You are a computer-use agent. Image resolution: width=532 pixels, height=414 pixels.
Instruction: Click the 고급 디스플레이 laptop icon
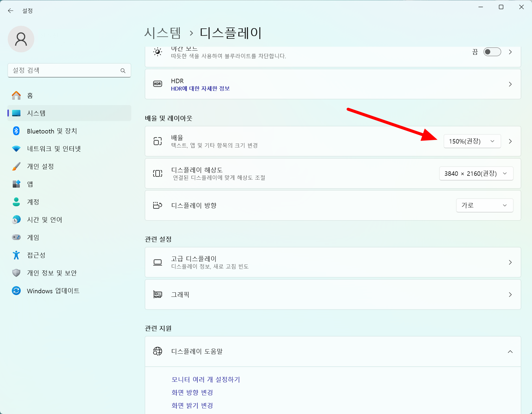coord(158,262)
